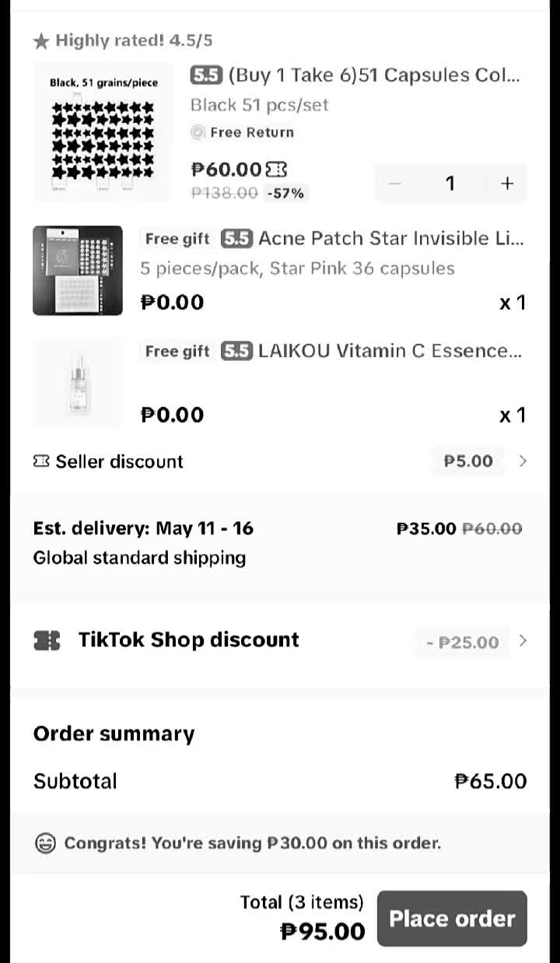
Task: Expand TikTok Shop discount chevron
Action: 523,641
